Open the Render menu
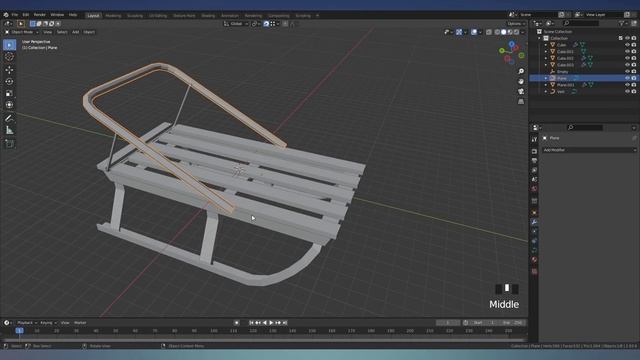Image resolution: width=640 pixels, height=360 pixels. pos(40,15)
